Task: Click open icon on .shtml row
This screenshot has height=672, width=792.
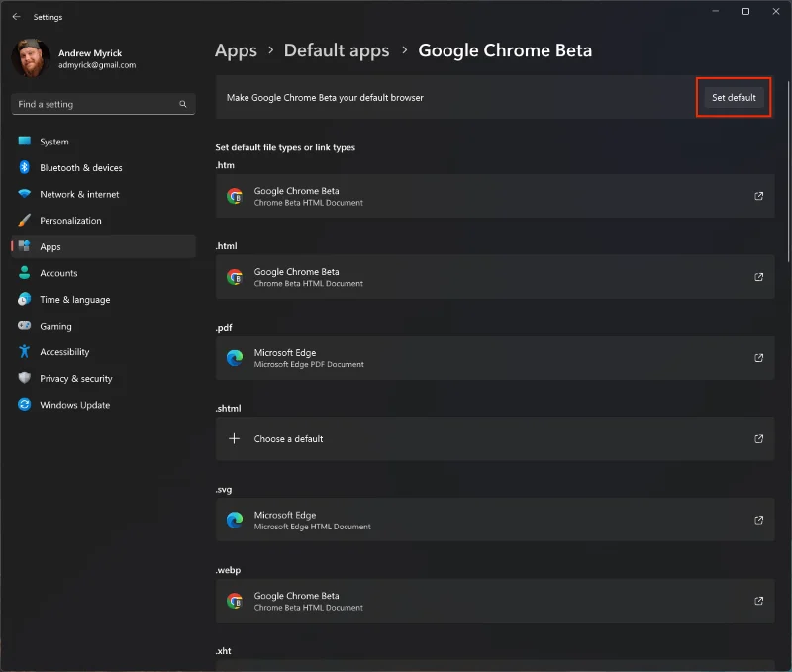Action: pyautogui.click(x=758, y=438)
